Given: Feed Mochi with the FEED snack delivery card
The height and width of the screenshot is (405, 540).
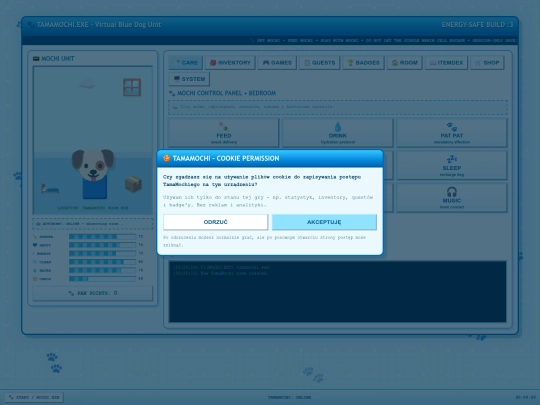Looking at the screenshot, I should [x=224, y=133].
